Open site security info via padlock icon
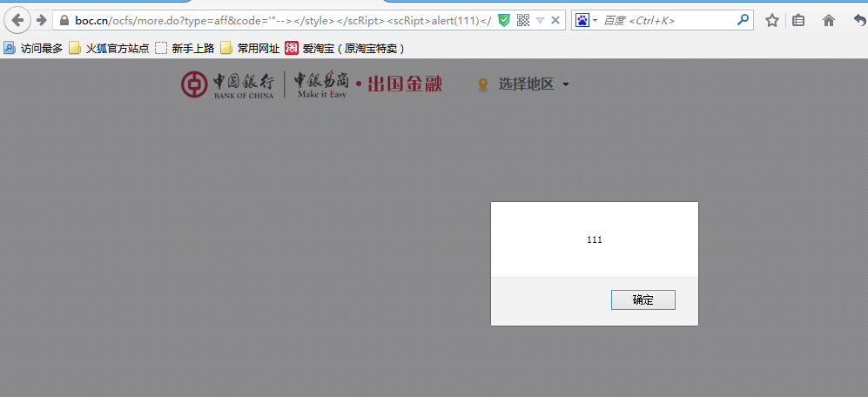Screen dimensions: 868x397 tap(64, 21)
